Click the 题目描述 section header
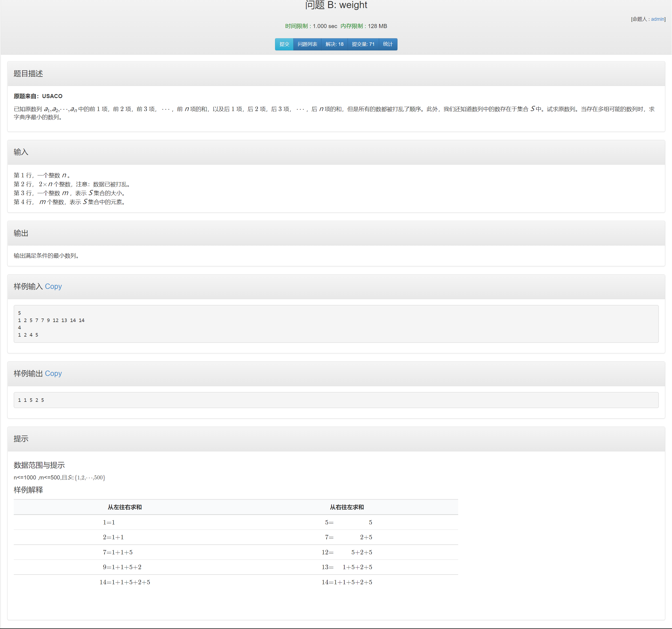 click(x=28, y=74)
